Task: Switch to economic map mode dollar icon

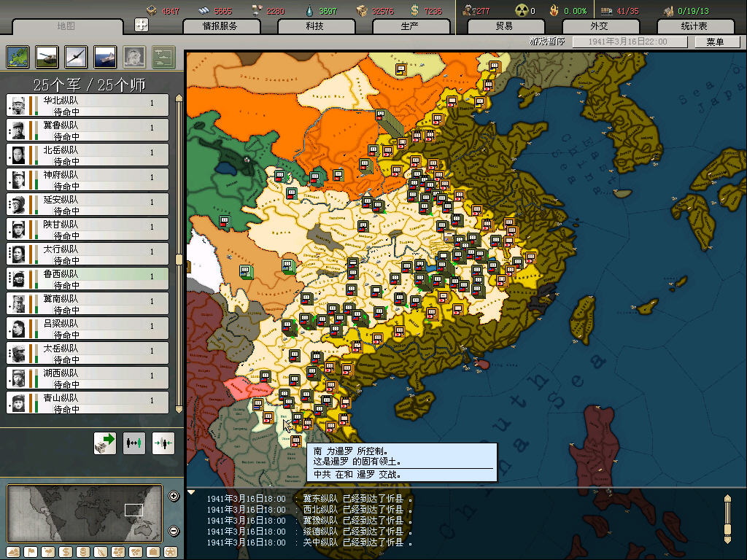Action: click(66, 552)
